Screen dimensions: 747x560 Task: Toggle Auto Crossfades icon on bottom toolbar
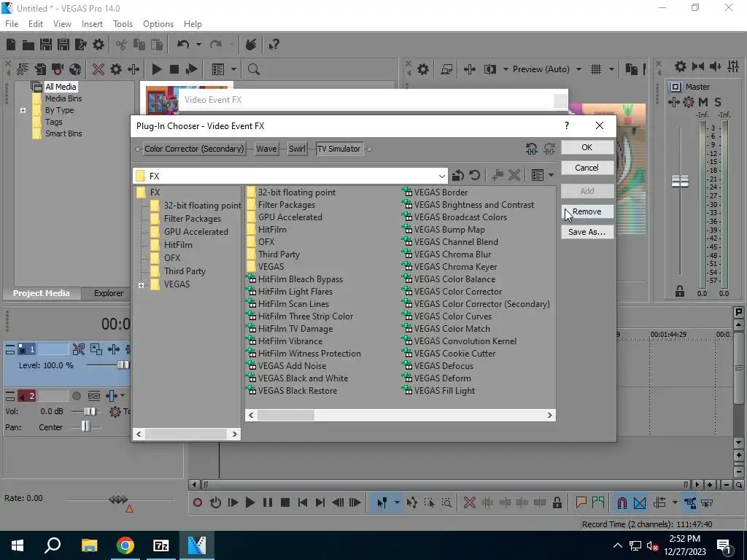[640, 503]
